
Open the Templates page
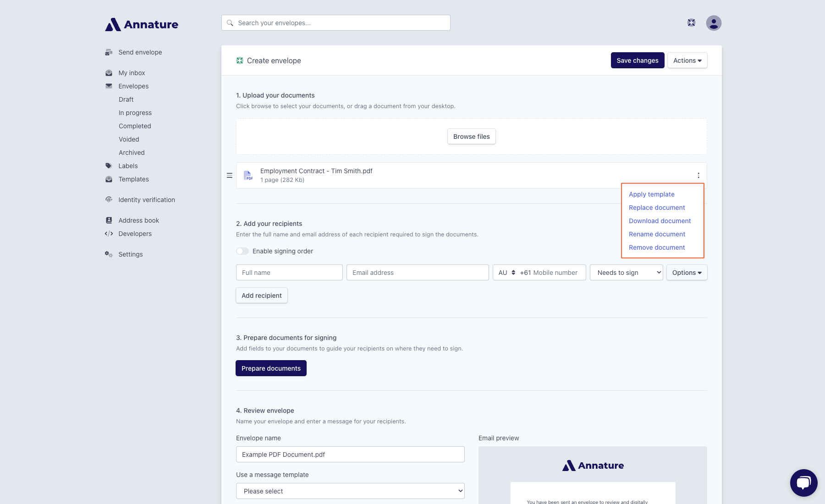134,179
